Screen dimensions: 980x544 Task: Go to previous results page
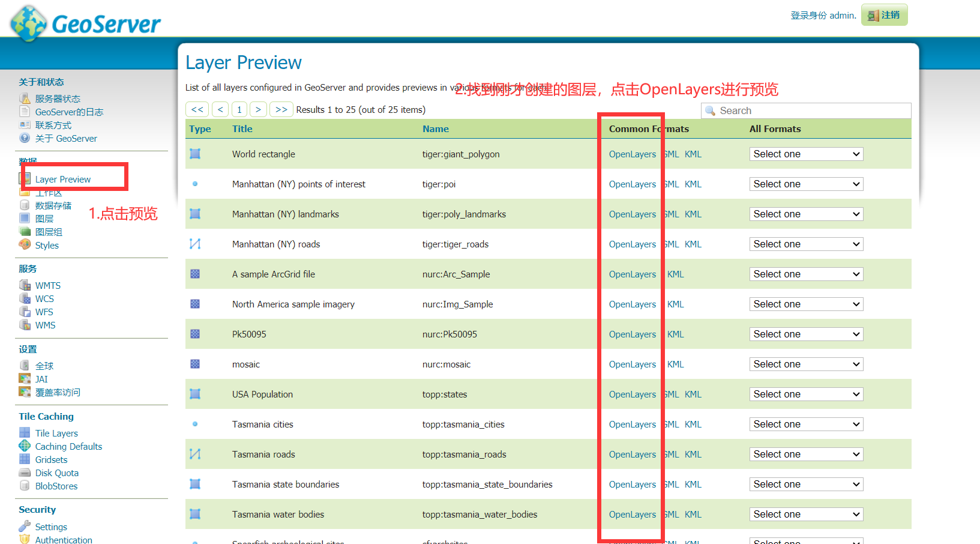pos(220,109)
